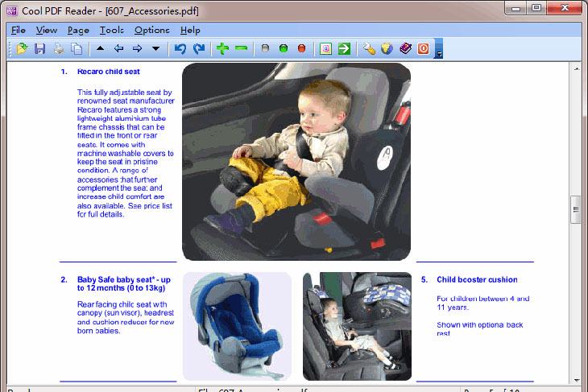The width and height of the screenshot is (588, 392).
Task: Click the gray circle toolbar button
Action: tap(265, 48)
